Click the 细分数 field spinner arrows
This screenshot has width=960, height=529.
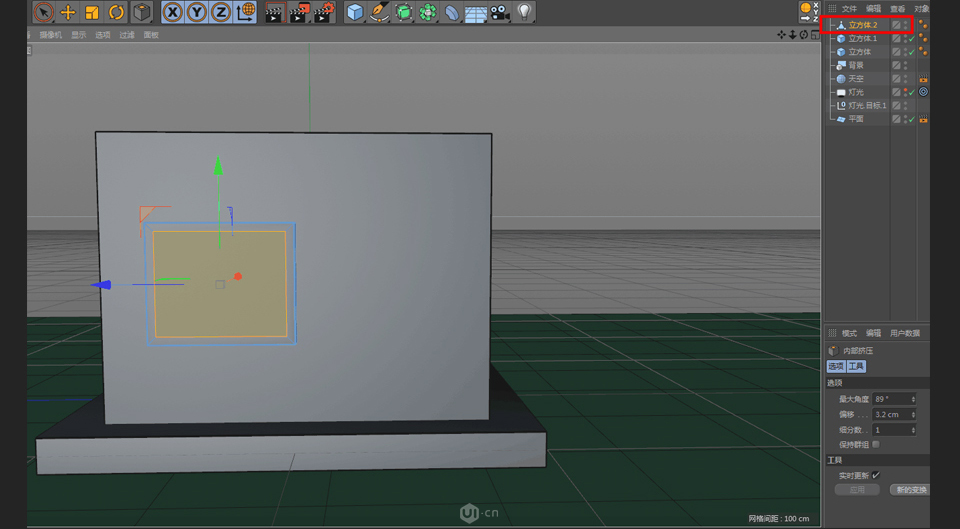point(913,430)
